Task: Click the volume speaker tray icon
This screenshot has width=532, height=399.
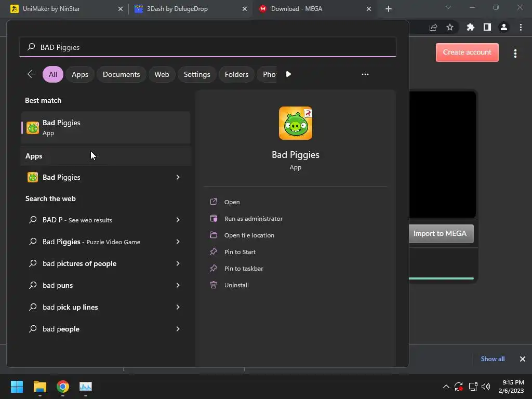Action: (x=486, y=387)
